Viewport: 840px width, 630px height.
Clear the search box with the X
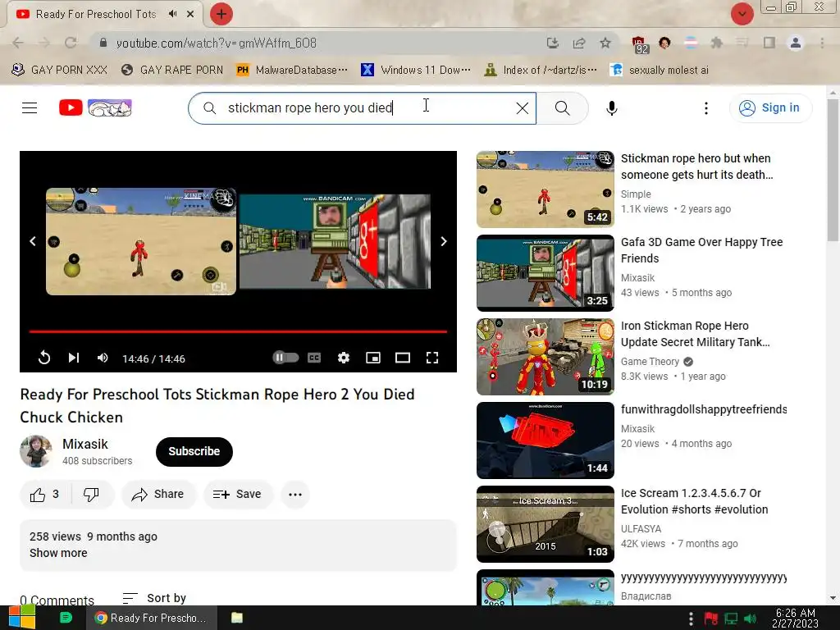coord(523,108)
